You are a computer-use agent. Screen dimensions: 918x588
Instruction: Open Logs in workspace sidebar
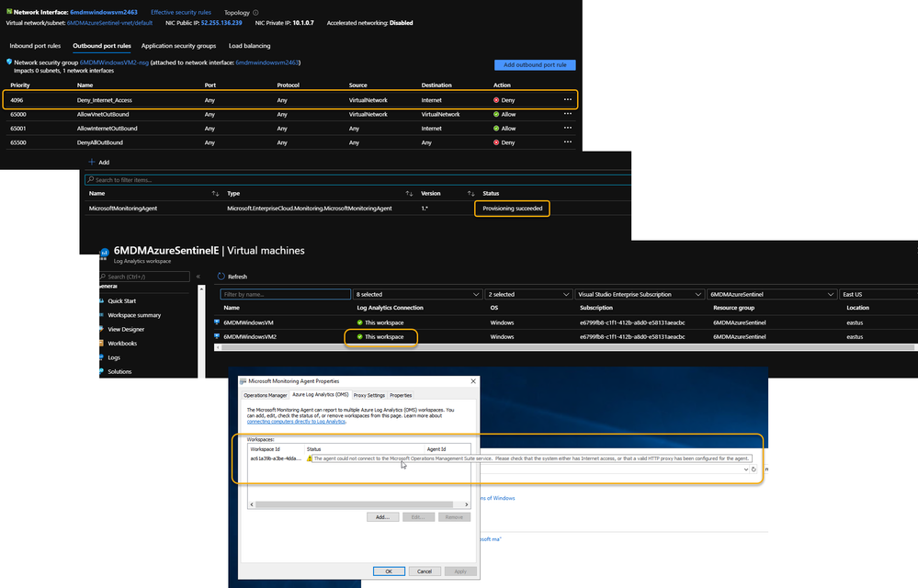click(114, 357)
